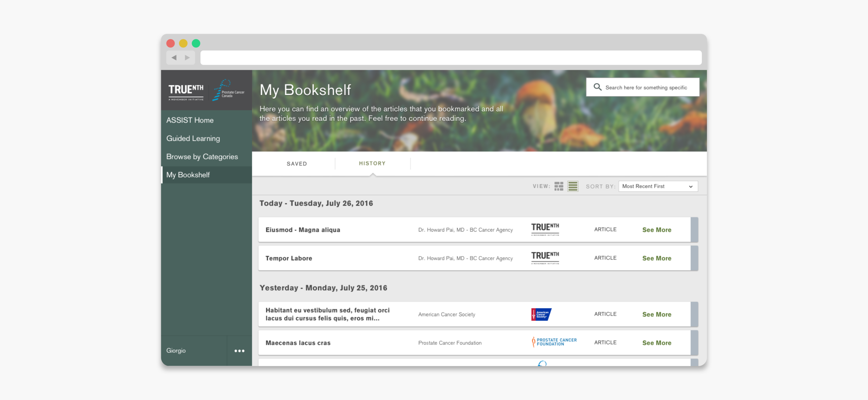Click the bookshelf search field

tap(646, 88)
